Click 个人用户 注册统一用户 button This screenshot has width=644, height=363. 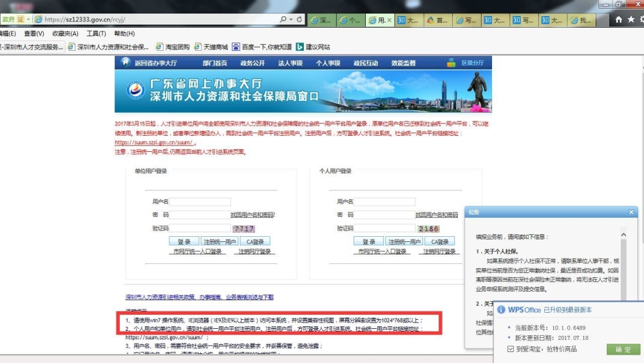(x=404, y=242)
